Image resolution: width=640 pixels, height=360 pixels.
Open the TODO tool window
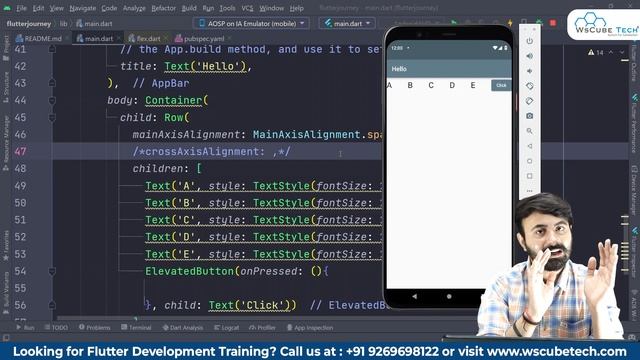(x=56, y=327)
